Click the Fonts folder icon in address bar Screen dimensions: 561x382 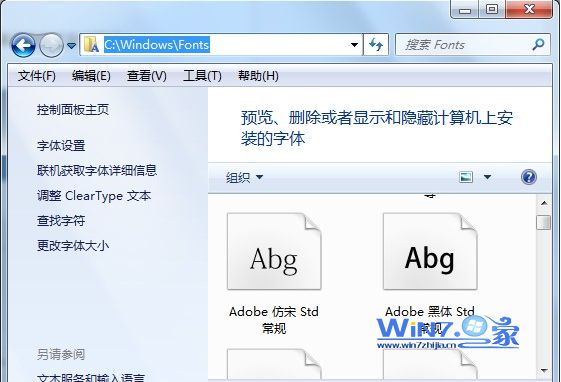tap(91, 44)
